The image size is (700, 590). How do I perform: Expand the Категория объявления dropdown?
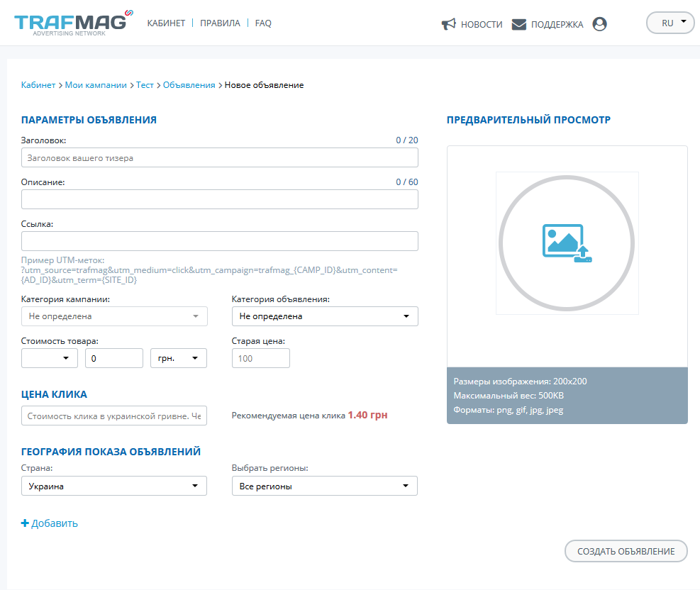click(x=325, y=316)
